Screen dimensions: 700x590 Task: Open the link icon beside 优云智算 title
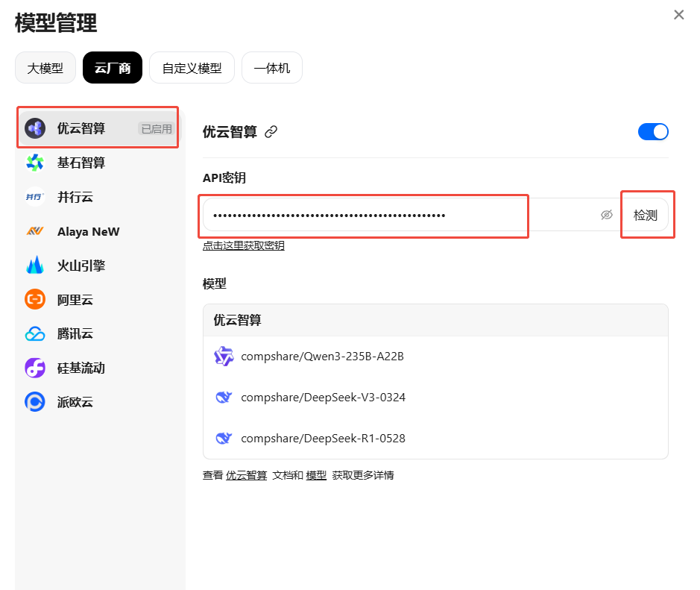[271, 132]
